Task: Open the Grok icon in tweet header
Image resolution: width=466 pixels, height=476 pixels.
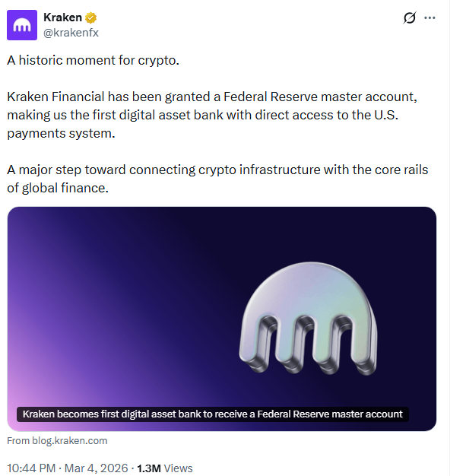Action: click(411, 17)
